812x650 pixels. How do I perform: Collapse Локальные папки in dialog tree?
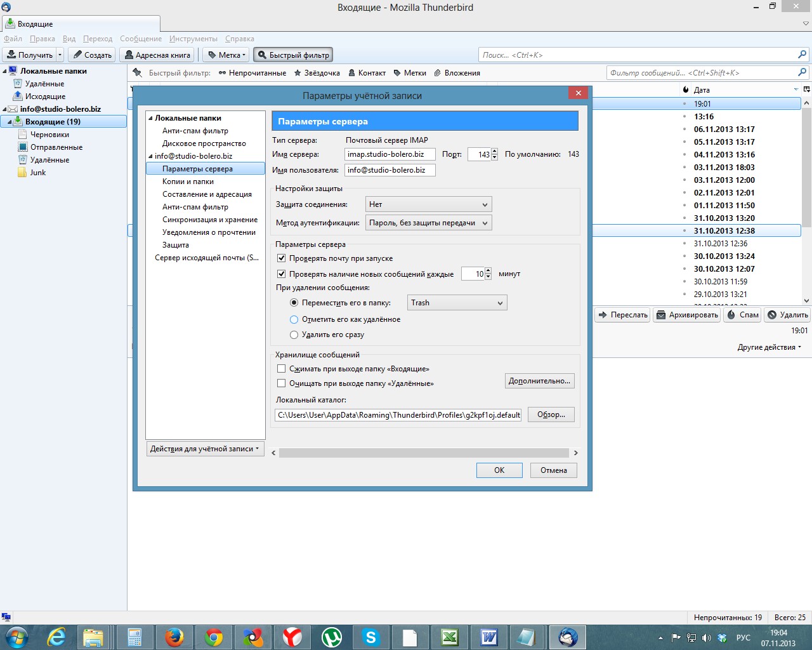tap(151, 118)
